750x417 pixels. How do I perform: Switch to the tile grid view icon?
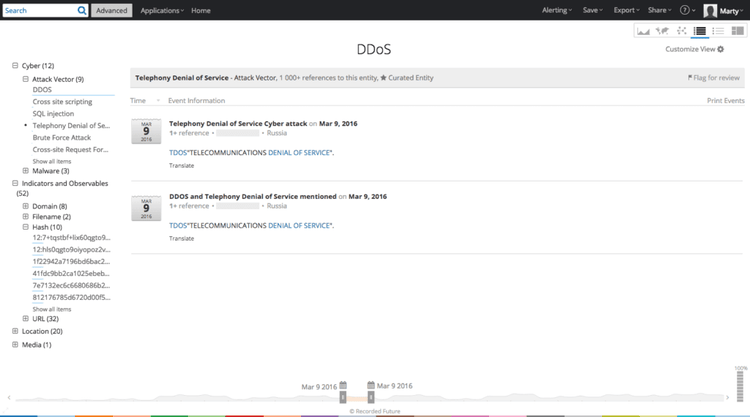tap(738, 32)
